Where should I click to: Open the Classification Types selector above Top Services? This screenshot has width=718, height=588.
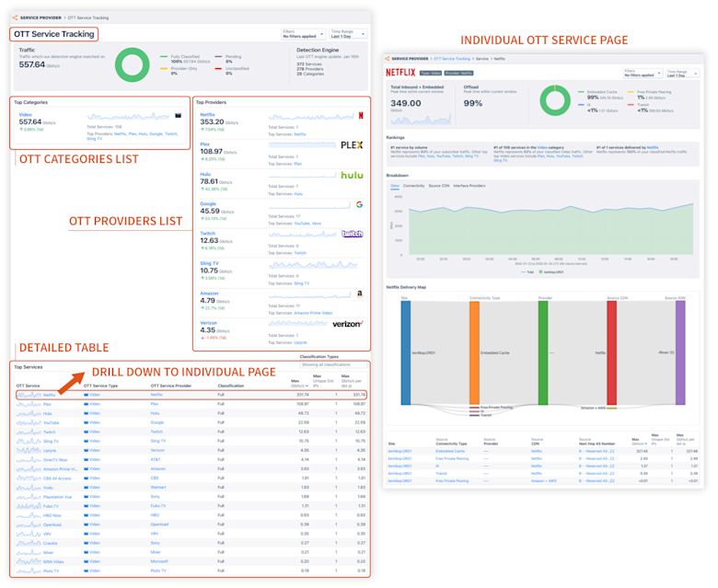333,364
